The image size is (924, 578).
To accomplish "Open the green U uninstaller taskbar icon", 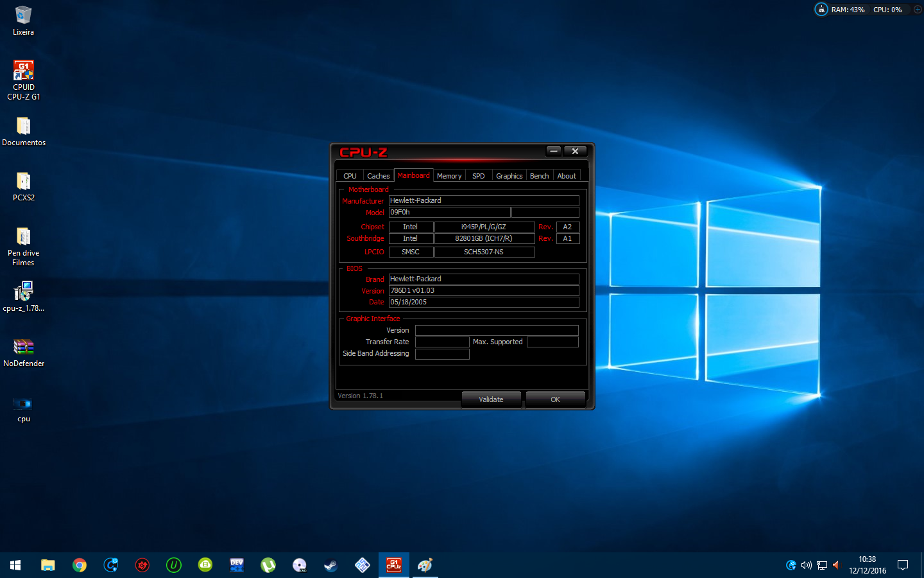I will 174,565.
